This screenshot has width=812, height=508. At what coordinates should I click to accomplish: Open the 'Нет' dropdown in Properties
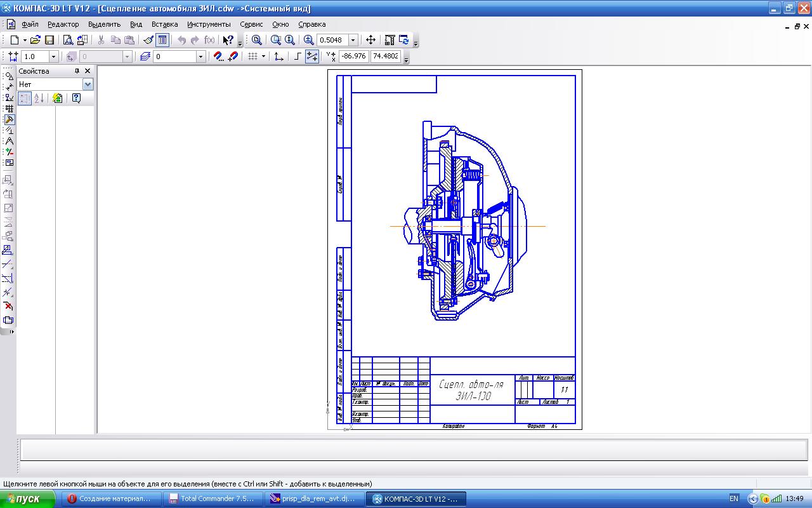(88, 84)
